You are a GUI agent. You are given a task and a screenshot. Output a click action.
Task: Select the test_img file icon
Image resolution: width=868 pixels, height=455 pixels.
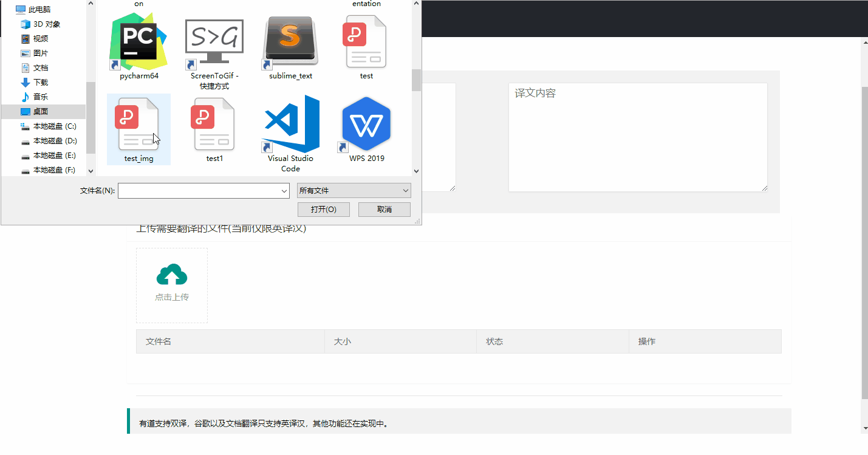coord(138,125)
